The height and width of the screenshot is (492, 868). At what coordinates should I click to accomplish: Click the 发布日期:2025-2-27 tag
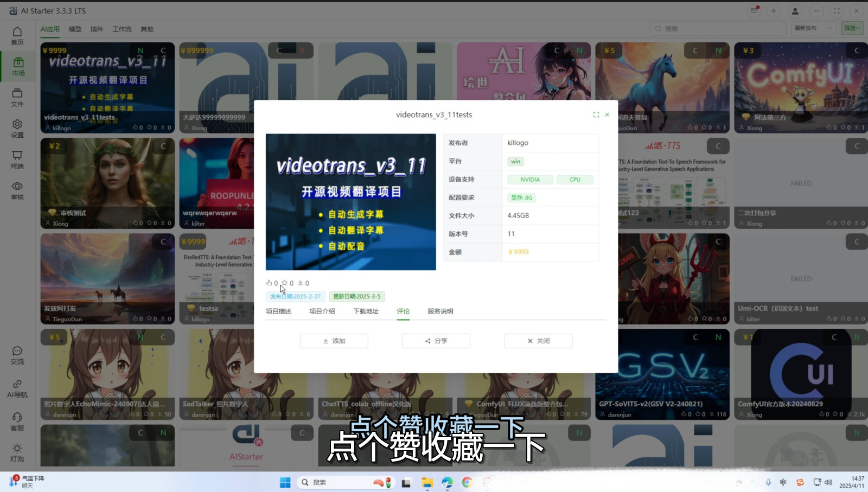[x=295, y=296]
